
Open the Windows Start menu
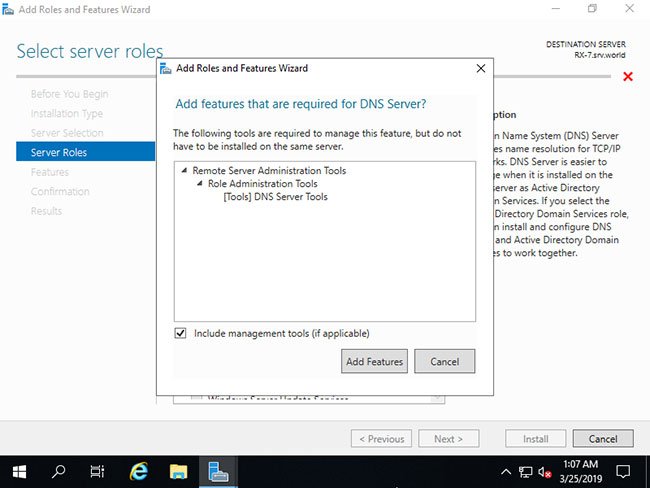(19, 471)
